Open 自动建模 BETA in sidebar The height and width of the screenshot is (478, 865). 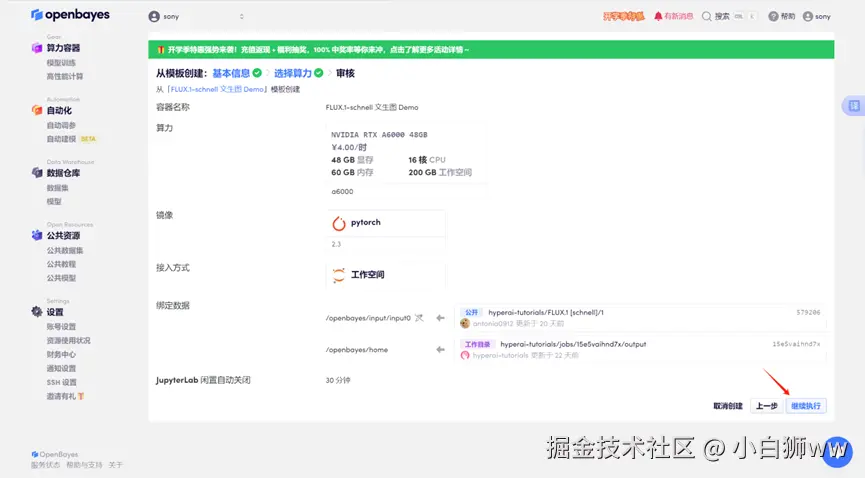coord(71,139)
